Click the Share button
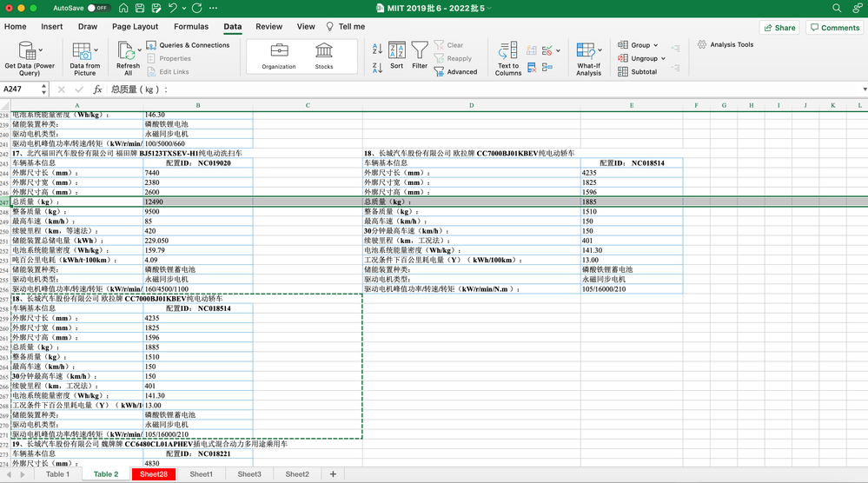This screenshot has width=868, height=483. [x=779, y=28]
